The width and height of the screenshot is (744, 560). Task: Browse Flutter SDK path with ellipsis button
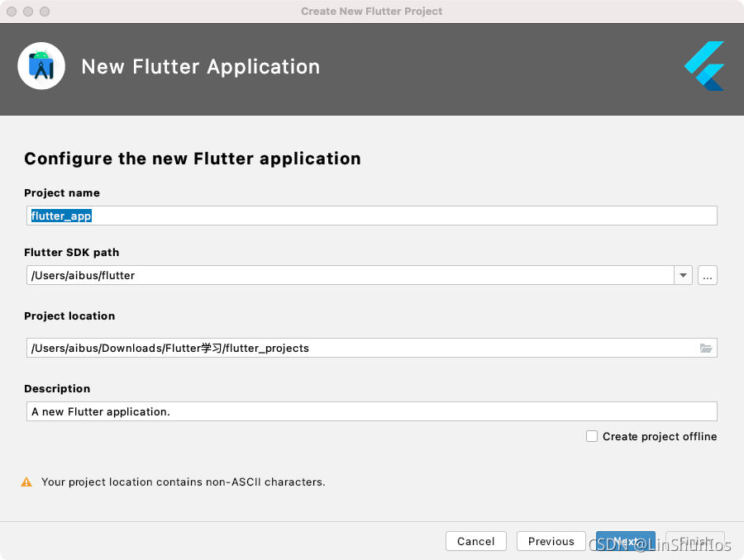click(x=707, y=276)
